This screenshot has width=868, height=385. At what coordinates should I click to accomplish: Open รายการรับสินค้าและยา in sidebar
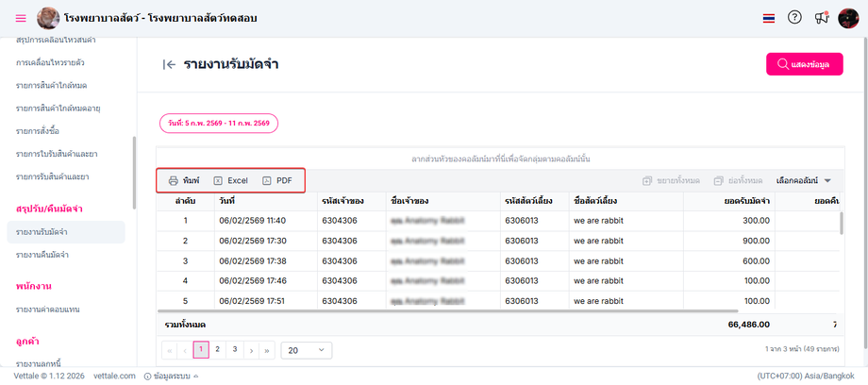tap(53, 176)
